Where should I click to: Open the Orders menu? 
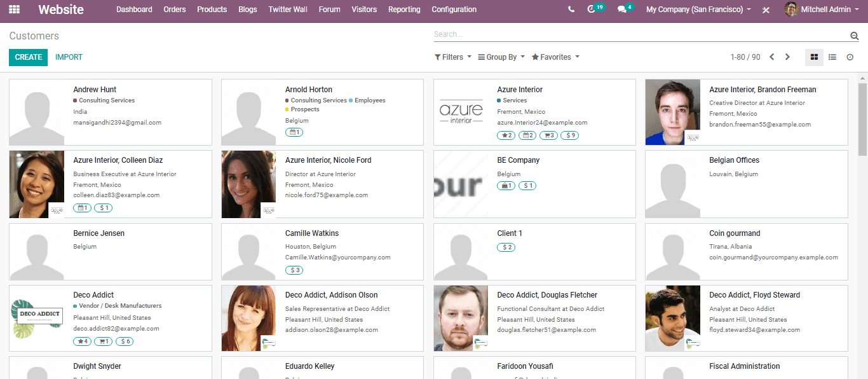coord(175,10)
